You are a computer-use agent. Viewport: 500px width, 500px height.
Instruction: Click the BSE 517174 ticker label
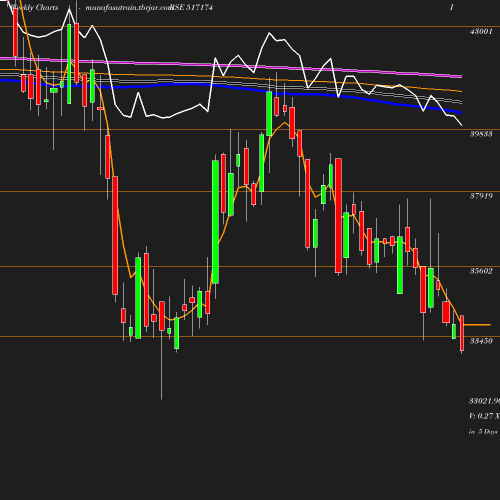tap(192, 7)
